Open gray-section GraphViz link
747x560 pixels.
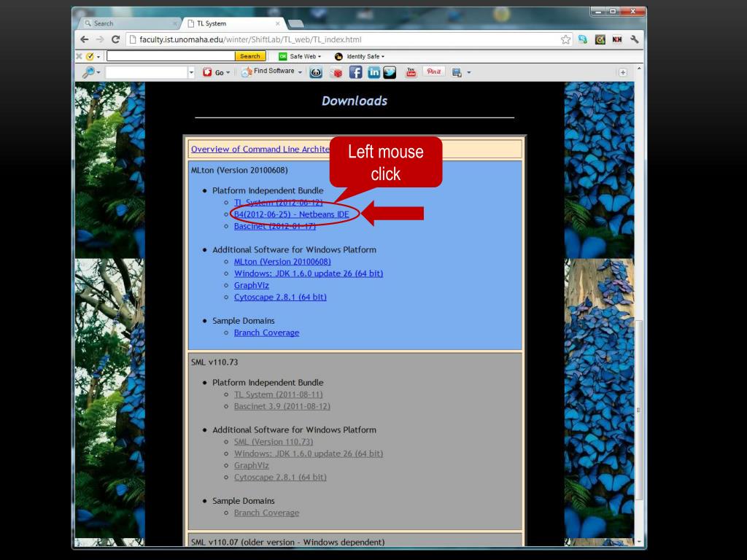pos(252,465)
